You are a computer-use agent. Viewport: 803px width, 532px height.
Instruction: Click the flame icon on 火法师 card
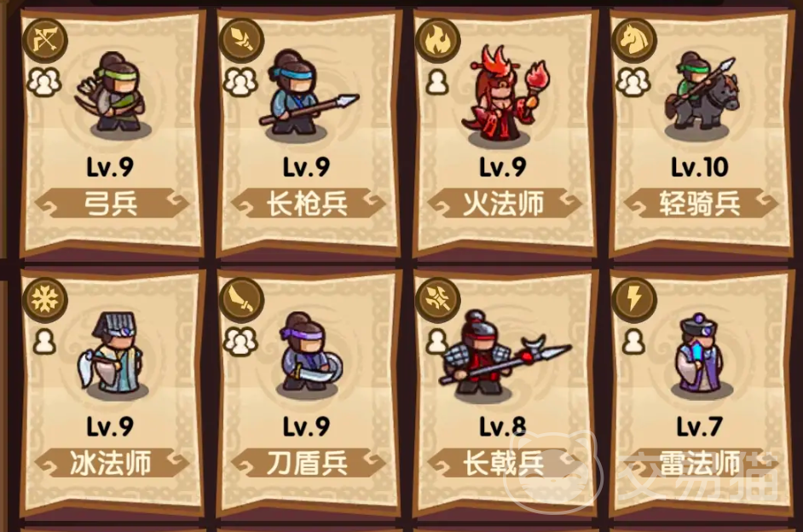tap(437, 40)
